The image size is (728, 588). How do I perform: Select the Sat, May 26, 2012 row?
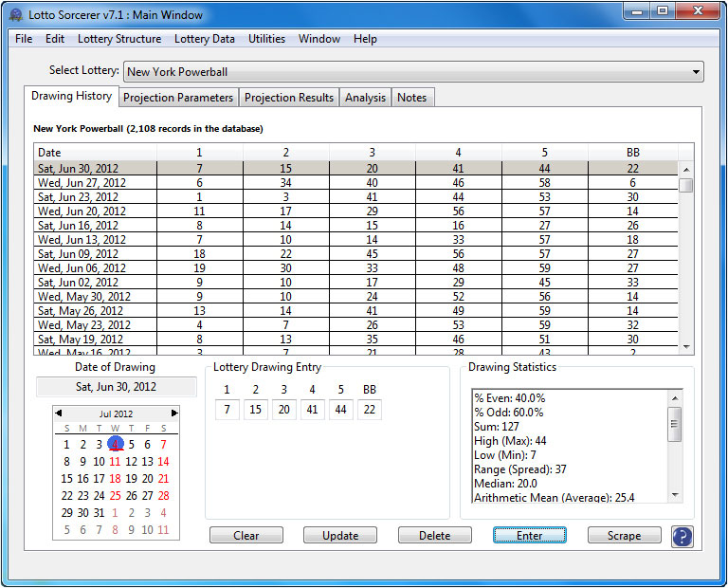point(356,311)
